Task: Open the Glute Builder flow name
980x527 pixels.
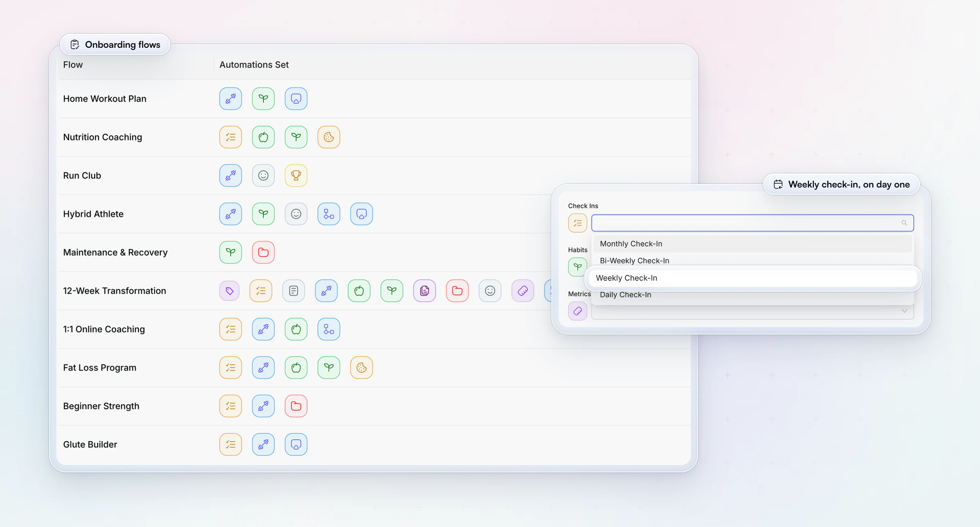Action: click(90, 444)
